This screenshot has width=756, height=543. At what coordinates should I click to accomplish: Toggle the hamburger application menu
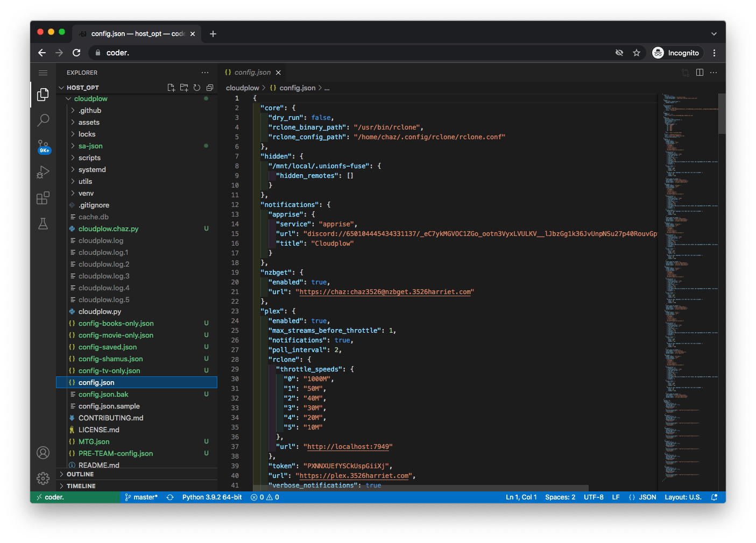43,73
